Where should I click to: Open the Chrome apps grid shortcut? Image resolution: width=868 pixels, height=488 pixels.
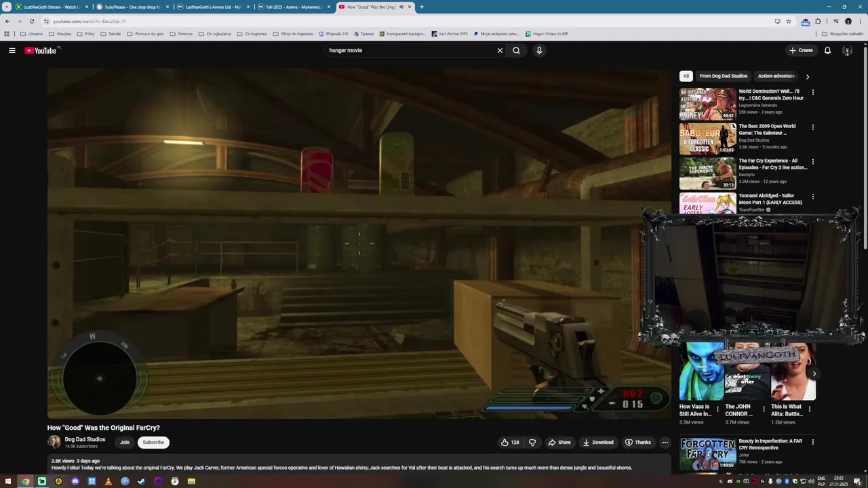pos(7,34)
